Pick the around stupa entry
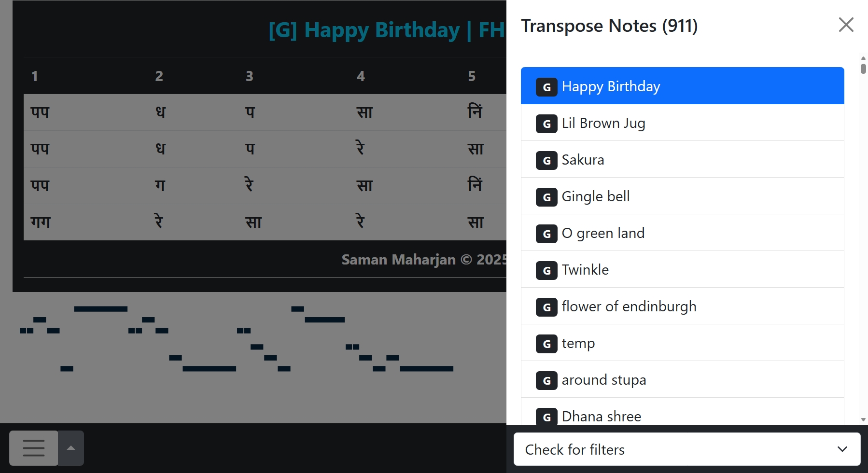The height and width of the screenshot is (473, 868). pyautogui.click(x=603, y=380)
